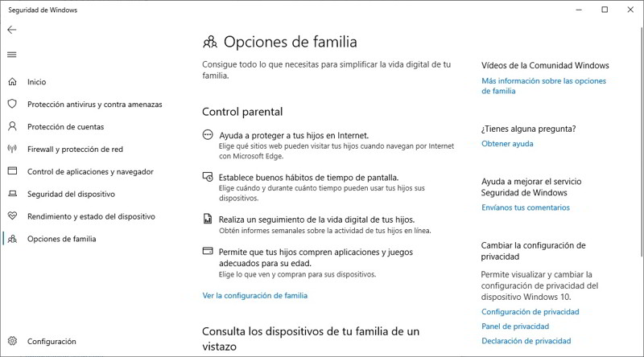This screenshot has height=357, width=644.
Task: Click the app and browser control icon
Action: [x=12, y=172]
